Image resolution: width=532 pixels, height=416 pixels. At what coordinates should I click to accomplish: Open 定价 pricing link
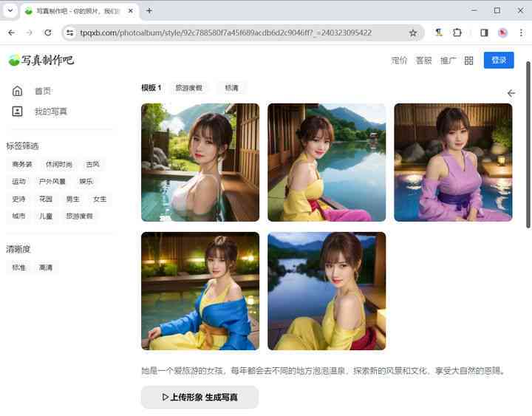[399, 61]
